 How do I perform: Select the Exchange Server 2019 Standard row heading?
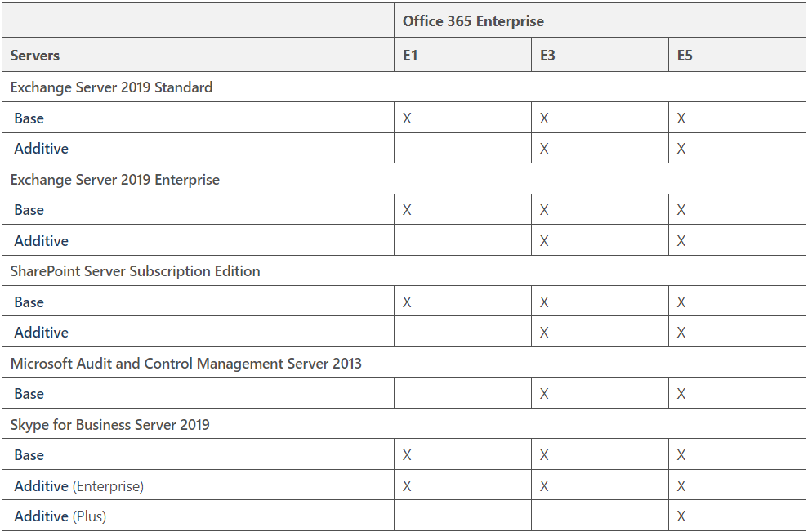pos(111,87)
